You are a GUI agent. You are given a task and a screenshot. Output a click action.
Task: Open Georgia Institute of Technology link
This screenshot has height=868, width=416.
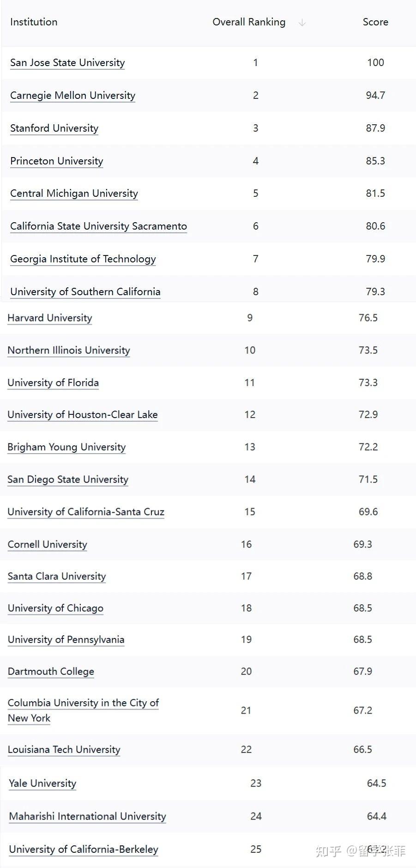pos(83,259)
